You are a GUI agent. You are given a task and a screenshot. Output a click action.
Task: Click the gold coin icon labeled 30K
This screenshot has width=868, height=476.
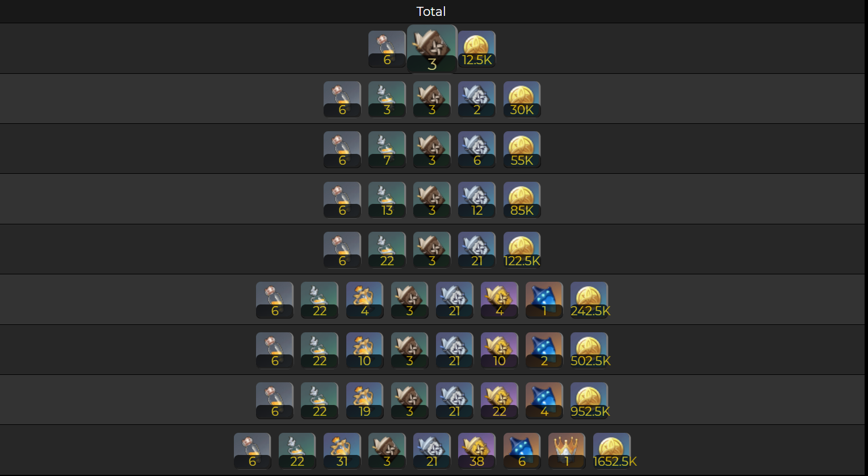[x=522, y=99]
